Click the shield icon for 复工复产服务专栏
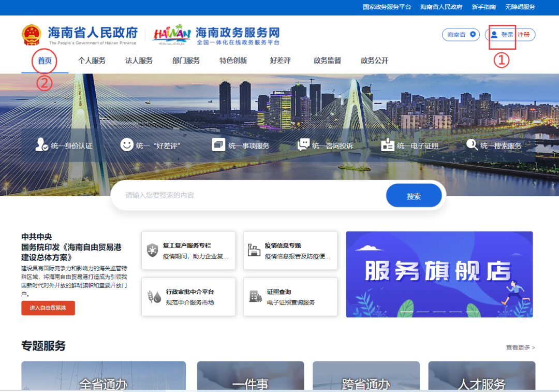 click(x=152, y=250)
